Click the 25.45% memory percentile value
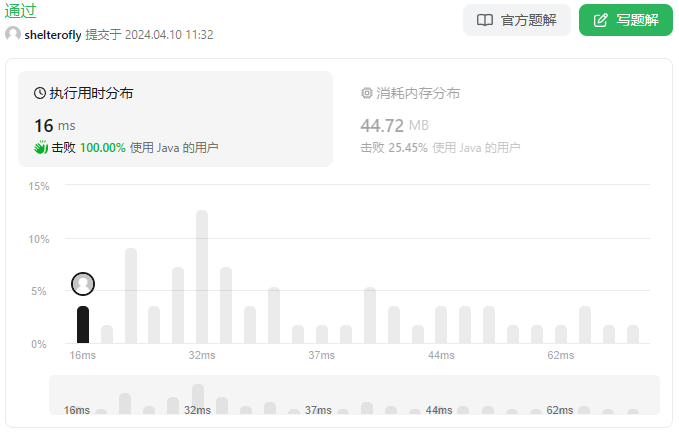The image size is (679, 434). pos(408,148)
